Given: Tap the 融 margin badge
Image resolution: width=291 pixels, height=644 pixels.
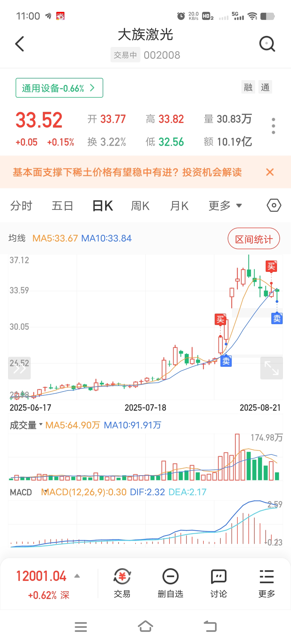Looking at the screenshot, I should coord(248,87).
